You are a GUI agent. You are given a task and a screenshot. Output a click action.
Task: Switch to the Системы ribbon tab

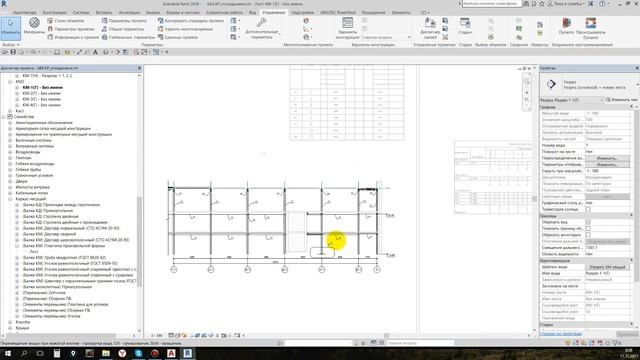pyautogui.click(x=81, y=13)
